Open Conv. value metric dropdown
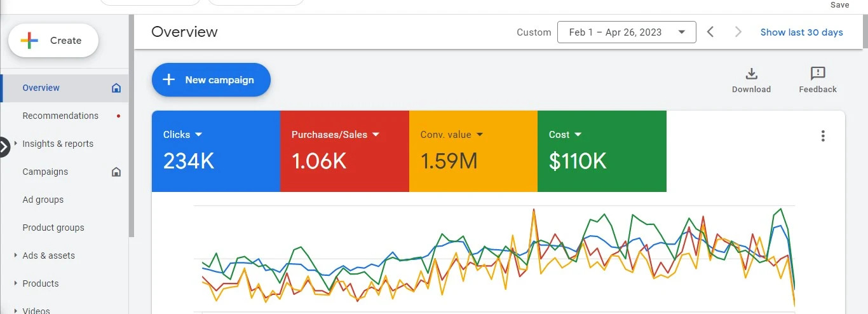This screenshot has width=868, height=314. pyautogui.click(x=452, y=135)
